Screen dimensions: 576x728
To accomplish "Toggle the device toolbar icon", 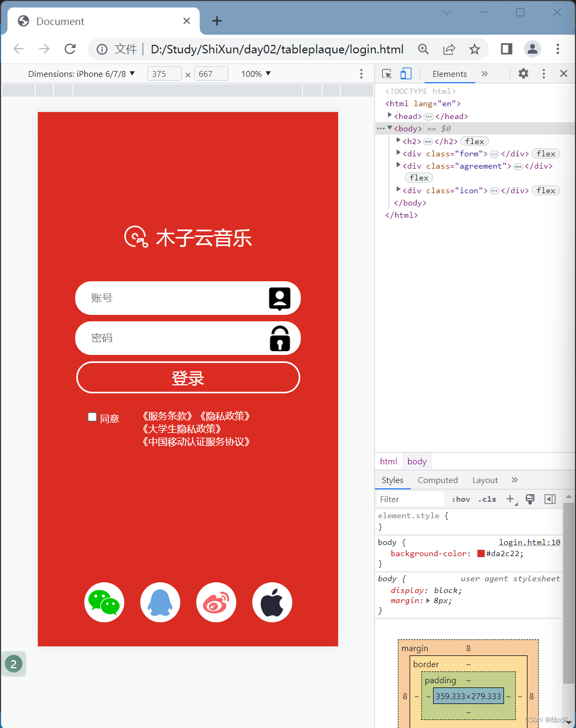I will [x=406, y=74].
